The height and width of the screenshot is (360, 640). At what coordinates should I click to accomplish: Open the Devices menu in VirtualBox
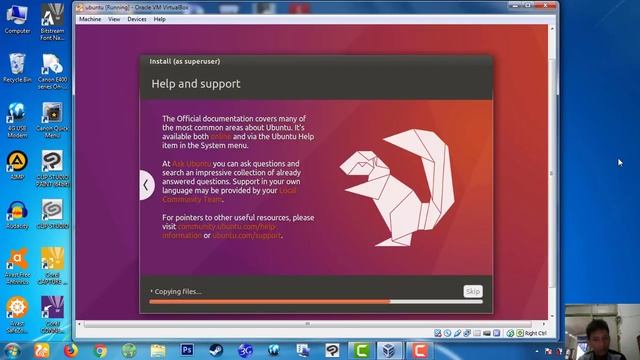coord(137,19)
